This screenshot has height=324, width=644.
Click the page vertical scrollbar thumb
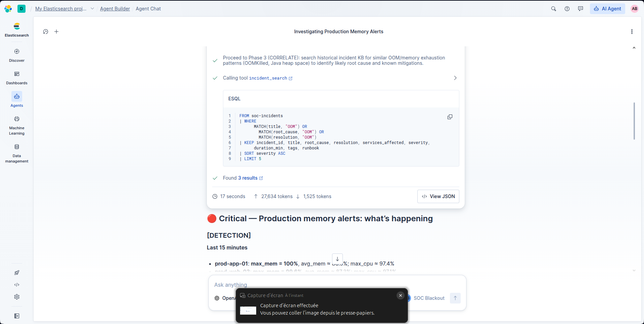[x=634, y=121]
